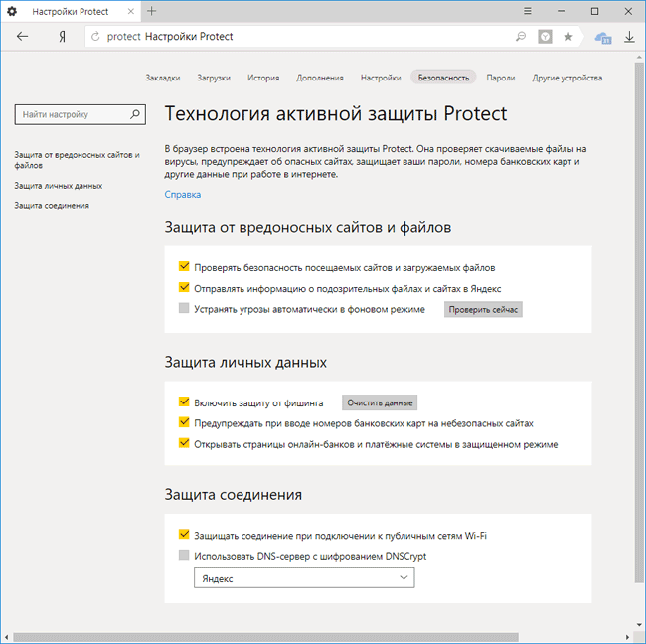Screen dimensions: 646x644
Task: Open the Дополнения tab
Action: tap(320, 78)
